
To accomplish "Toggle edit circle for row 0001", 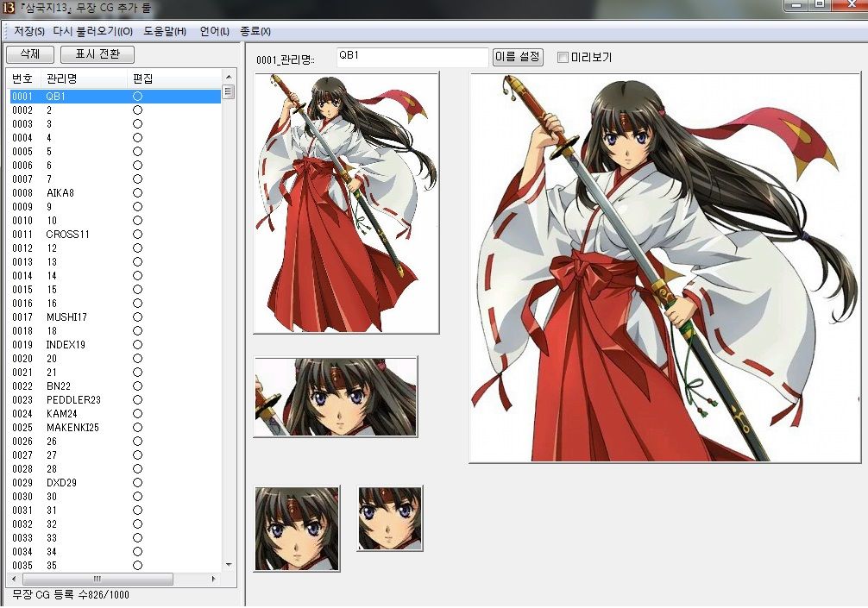I will (138, 97).
